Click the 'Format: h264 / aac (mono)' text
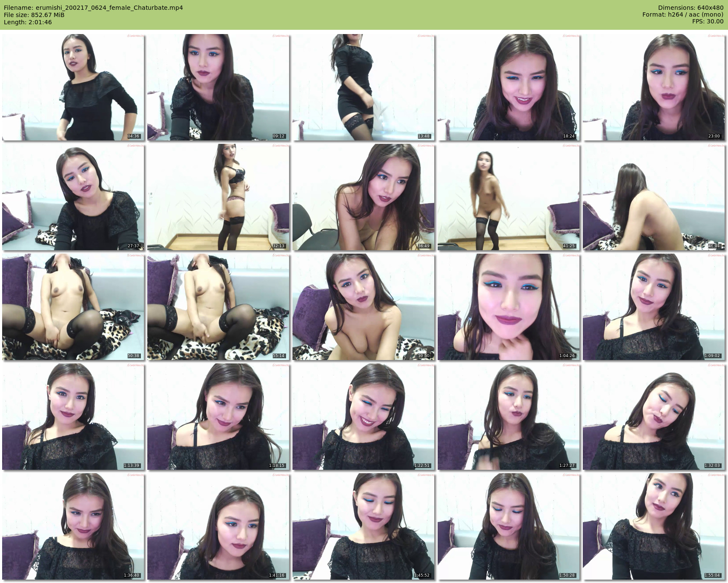 coord(683,15)
